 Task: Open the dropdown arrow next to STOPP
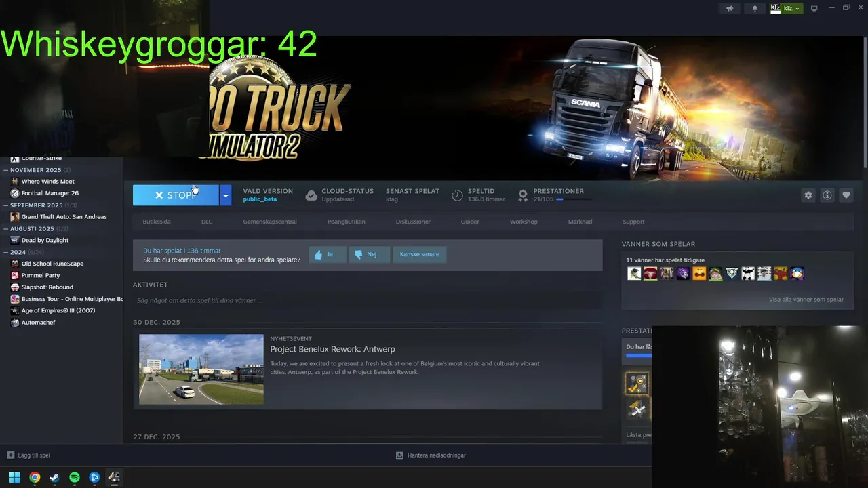coord(226,195)
